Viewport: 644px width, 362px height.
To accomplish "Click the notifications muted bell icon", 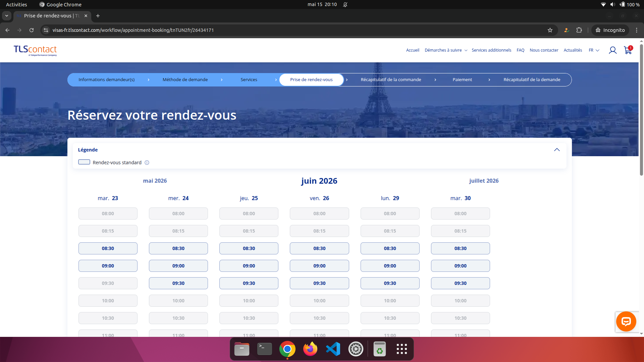I will [345, 4].
